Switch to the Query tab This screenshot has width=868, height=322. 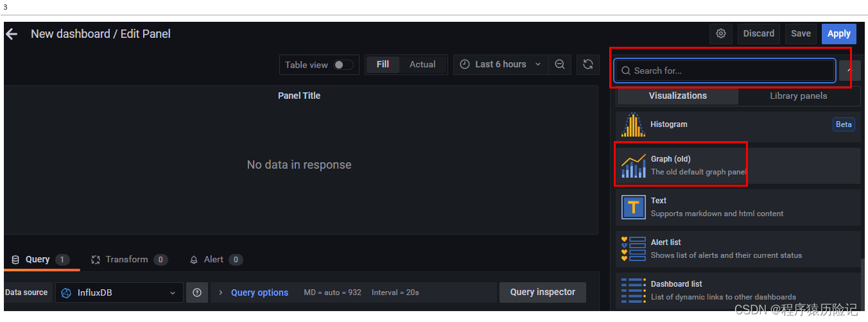tap(40, 259)
